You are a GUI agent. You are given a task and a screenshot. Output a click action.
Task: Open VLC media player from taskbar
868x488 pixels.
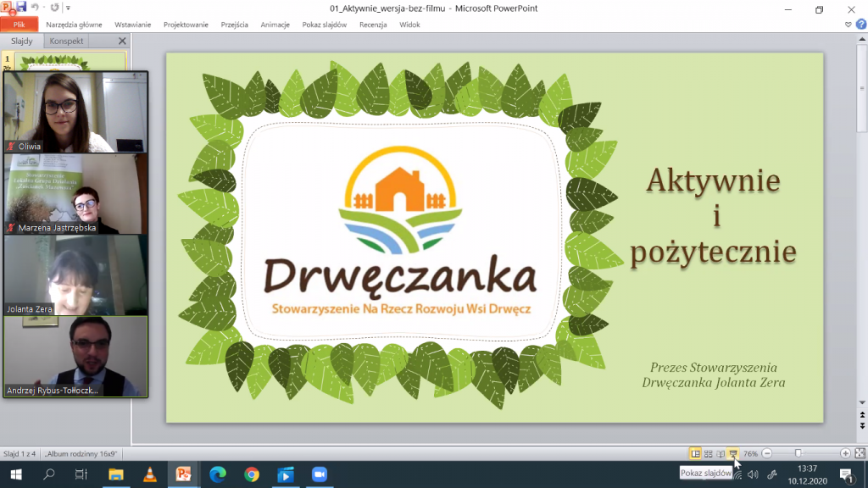pos(149,474)
